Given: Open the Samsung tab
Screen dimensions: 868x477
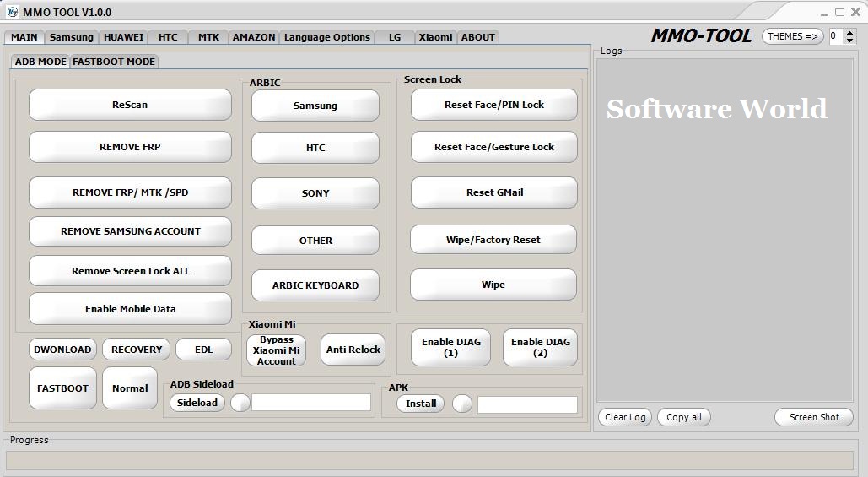Looking at the screenshot, I should point(72,37).
